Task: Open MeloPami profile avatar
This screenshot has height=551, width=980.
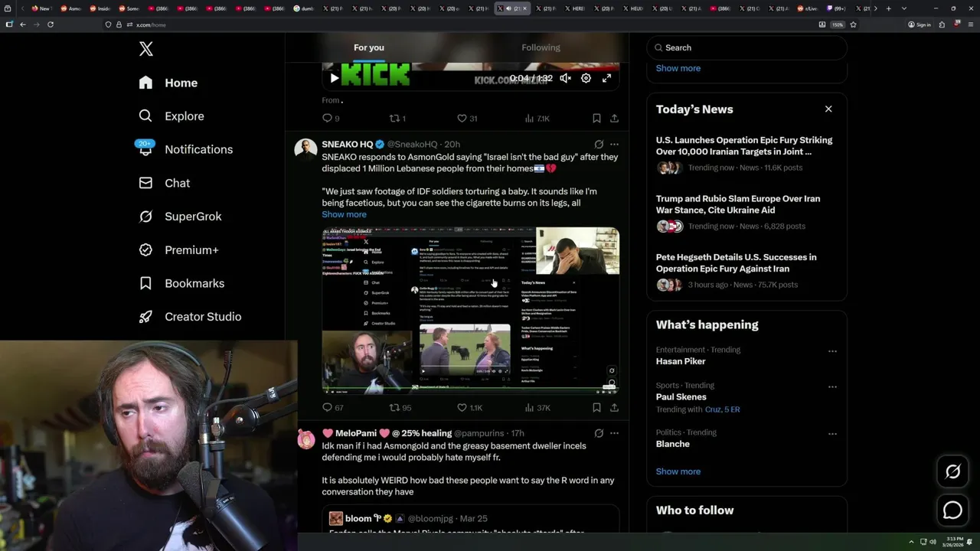Action: click(x=305, y=439)
